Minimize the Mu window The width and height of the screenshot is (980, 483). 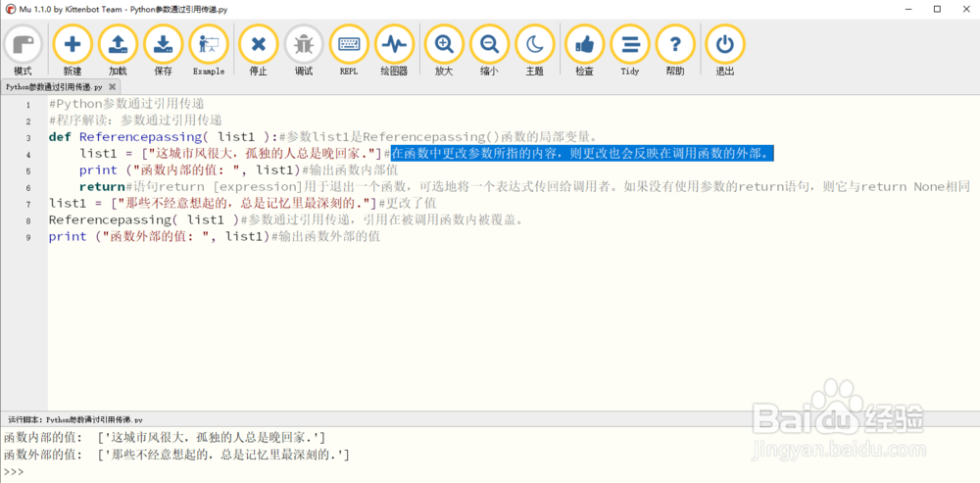tap(908, 9)
